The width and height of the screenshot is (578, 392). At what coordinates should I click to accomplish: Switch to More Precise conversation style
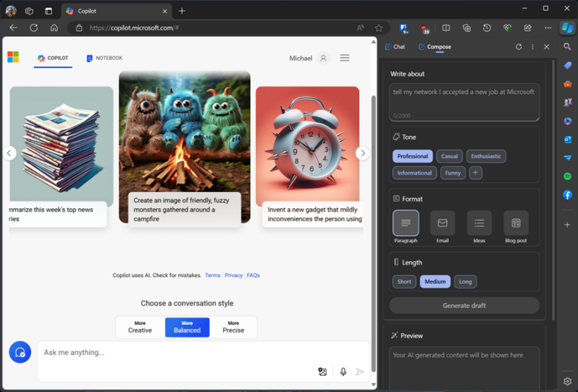[x=233, y=327]
